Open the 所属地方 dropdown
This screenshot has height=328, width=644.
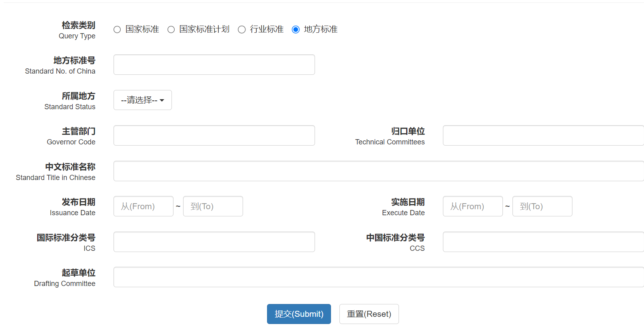[x=143, y=100]
